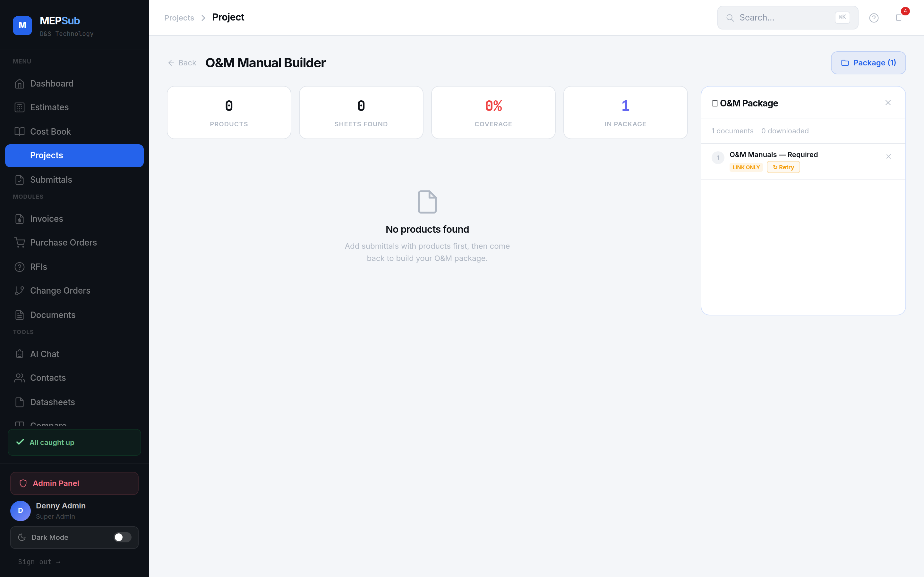Image resolution: width=924 pixels, height=577 pixels.
Task: Open the RFIs question mark icon
Action: point(20,266)
